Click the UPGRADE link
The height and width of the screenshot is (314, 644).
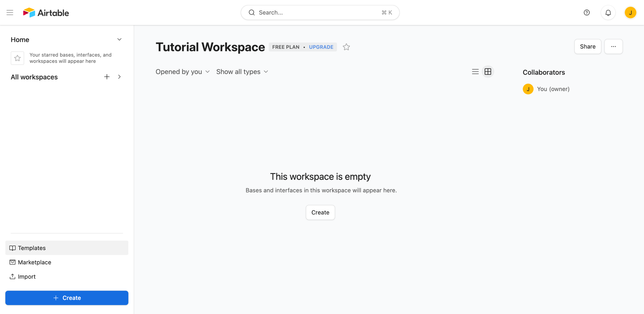click(321, 47)
